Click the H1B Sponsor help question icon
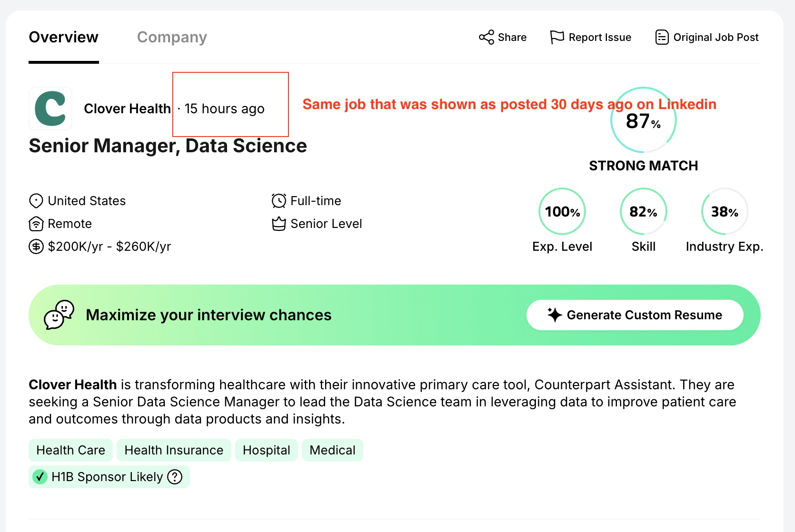Image resolution: width=795 pixels, height=532 pixels. [175, 477]
